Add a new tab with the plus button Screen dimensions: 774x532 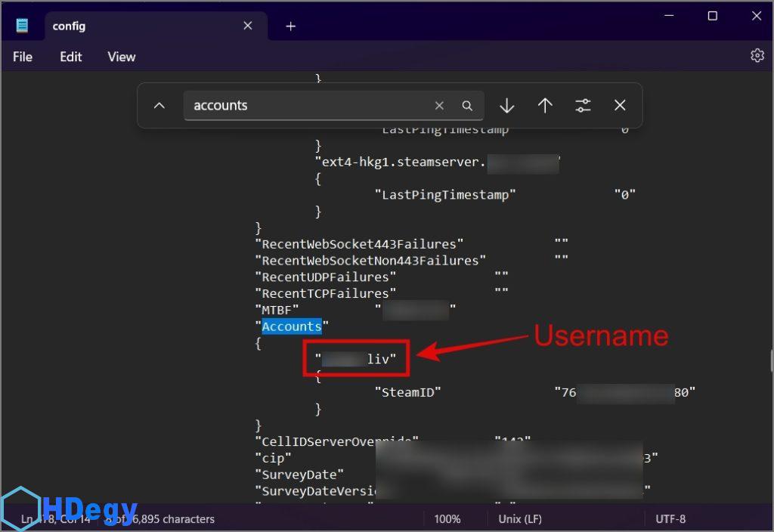(290, 26)
